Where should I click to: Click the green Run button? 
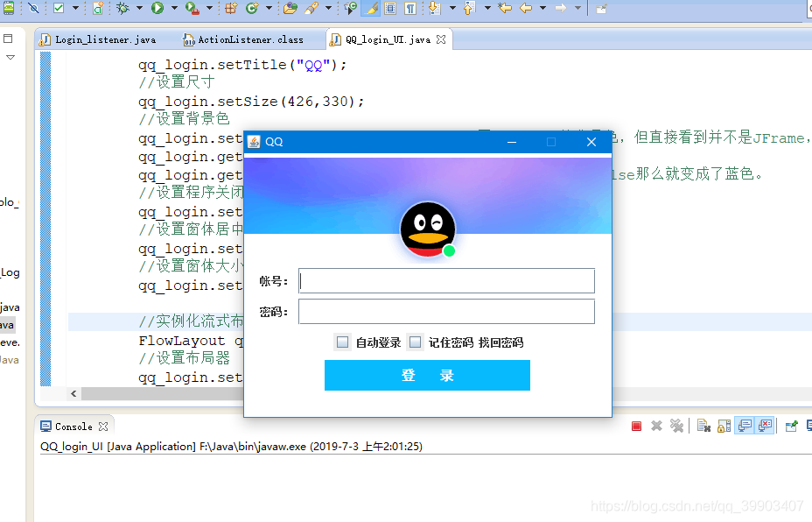[157, 8]
